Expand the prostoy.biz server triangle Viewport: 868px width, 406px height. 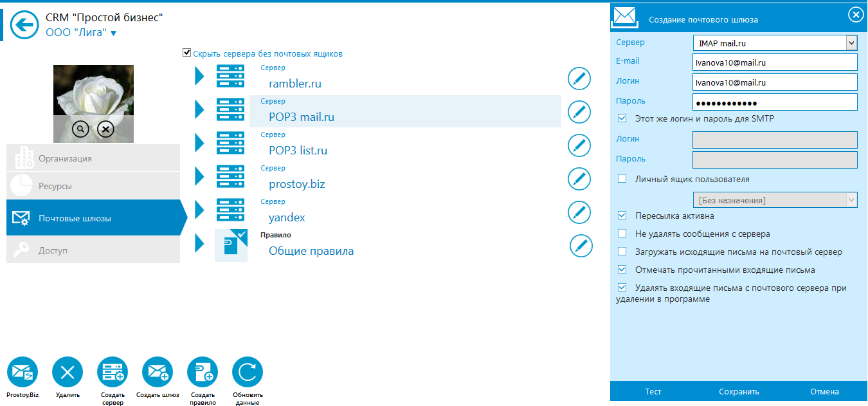click(x=199, y=177)
